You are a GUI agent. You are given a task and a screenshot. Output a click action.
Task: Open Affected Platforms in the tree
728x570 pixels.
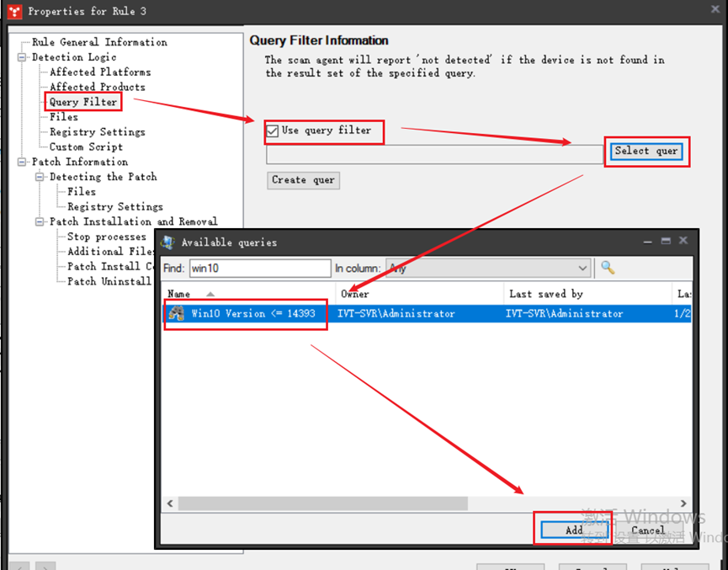[x=100, y=72]
